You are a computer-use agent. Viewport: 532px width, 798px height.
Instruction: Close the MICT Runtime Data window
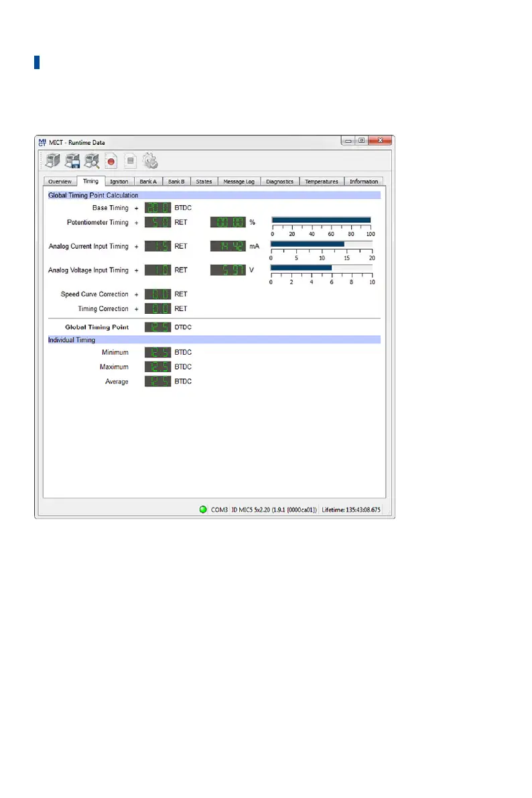click(380, 140)
